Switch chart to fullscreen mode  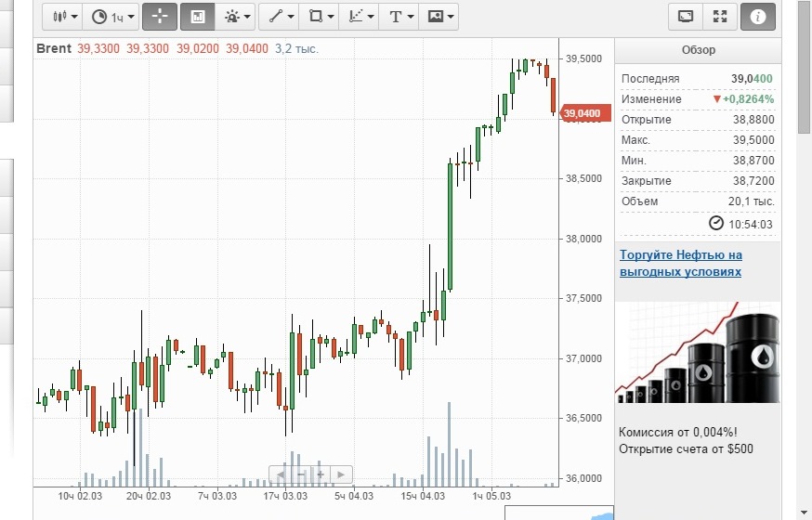tap(719, 17)
